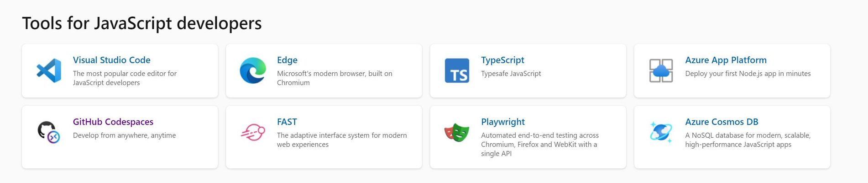Click the Azure App Platform cloud icon
Image resolution: width=868 pixels, height=183 pixels.
click(661, 70)
